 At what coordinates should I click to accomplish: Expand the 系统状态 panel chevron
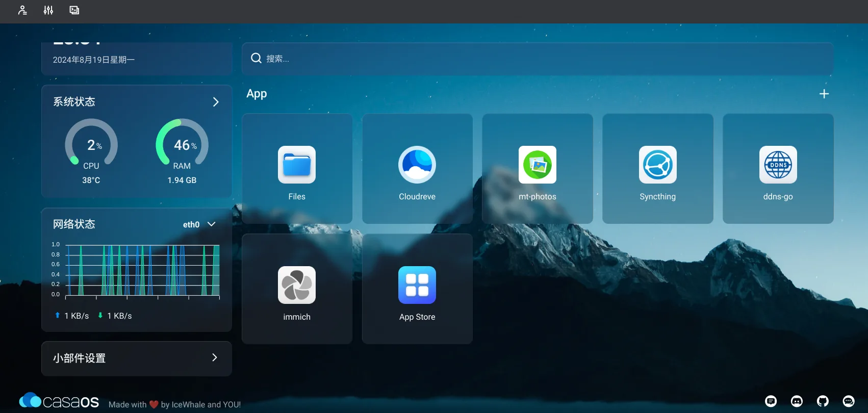[x=216, y=102]
